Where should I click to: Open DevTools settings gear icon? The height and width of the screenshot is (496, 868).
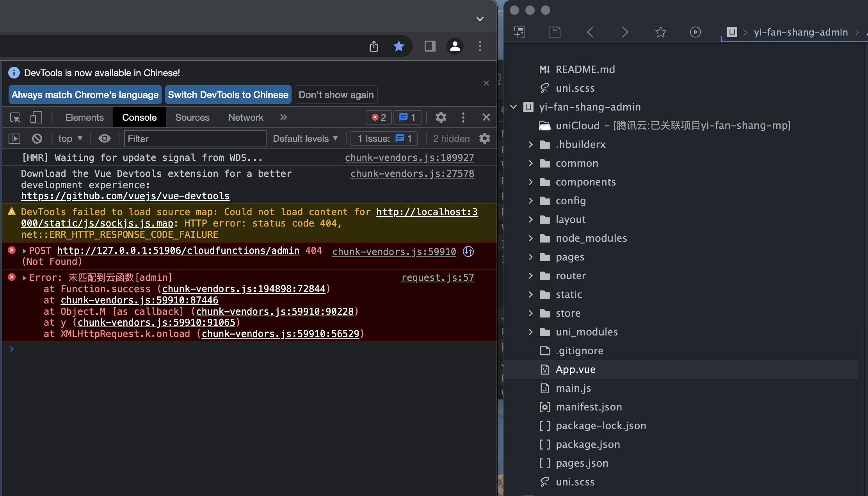tap(441, 118)
